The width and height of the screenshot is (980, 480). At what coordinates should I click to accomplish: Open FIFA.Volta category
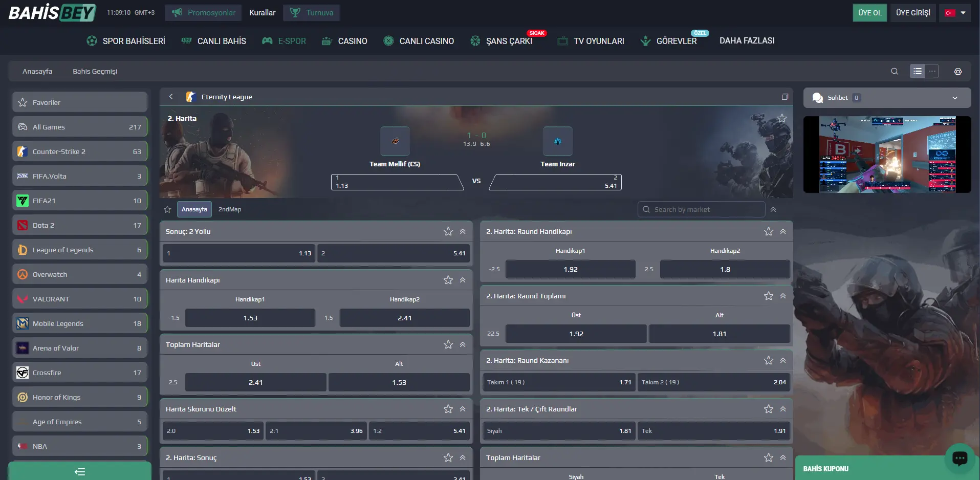click(80, 176)
